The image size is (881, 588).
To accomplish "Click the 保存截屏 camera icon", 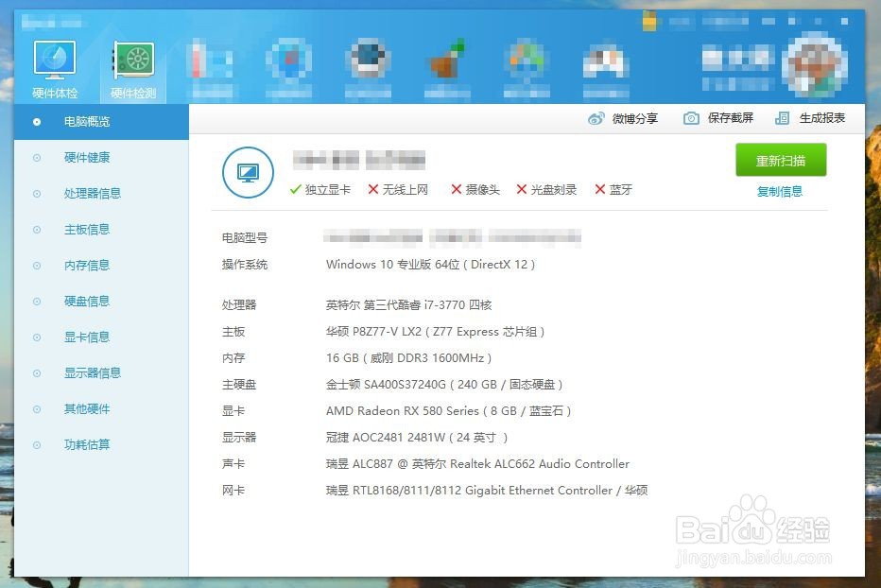I will (691, 118).
